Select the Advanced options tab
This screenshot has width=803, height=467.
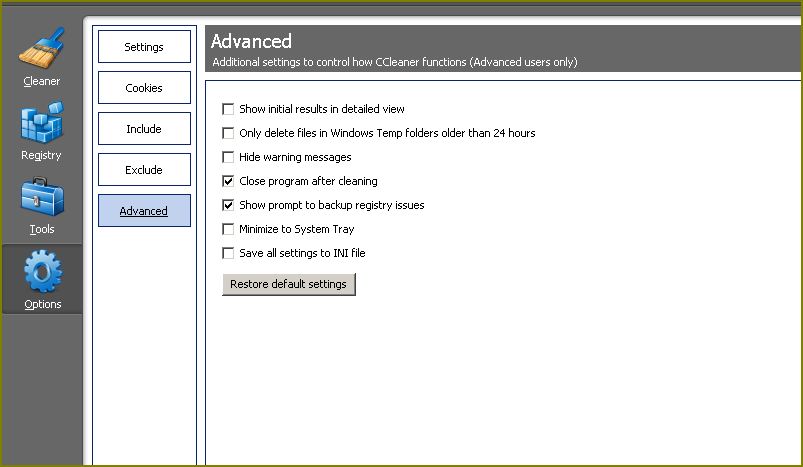point(144,210)
